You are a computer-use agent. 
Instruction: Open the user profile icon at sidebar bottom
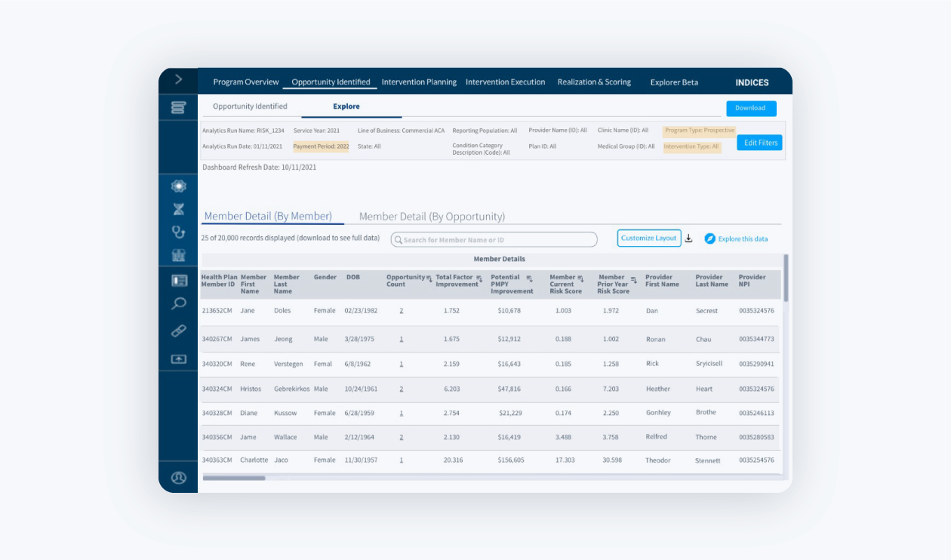click(x=179, y=478)
